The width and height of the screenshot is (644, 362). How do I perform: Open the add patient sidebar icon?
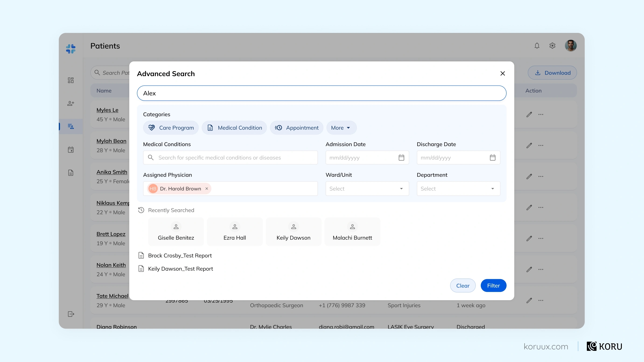pos(71,103)
